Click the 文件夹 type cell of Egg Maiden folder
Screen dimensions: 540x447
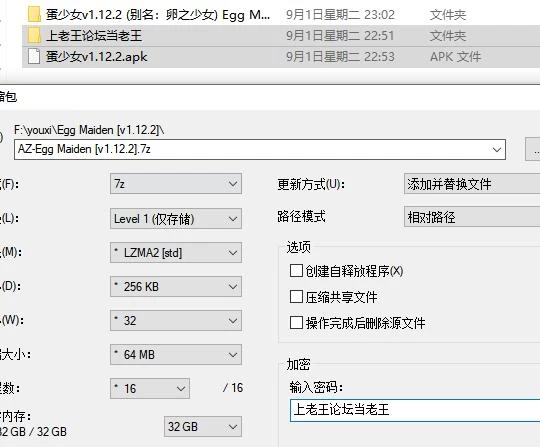coord(448,14)
